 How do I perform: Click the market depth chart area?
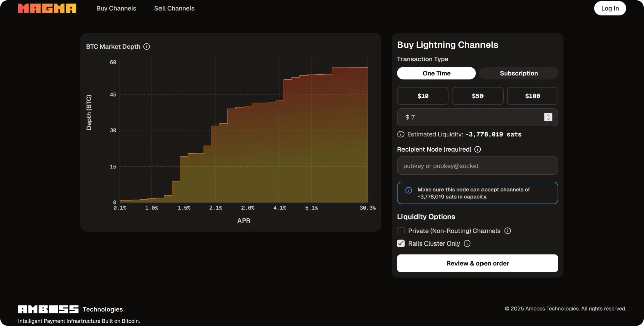click(244, 131)
